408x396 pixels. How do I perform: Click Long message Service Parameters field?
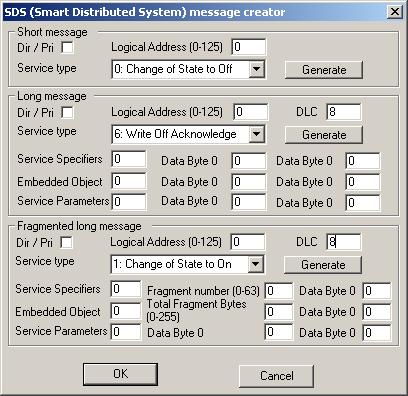(x=129, y=202)
